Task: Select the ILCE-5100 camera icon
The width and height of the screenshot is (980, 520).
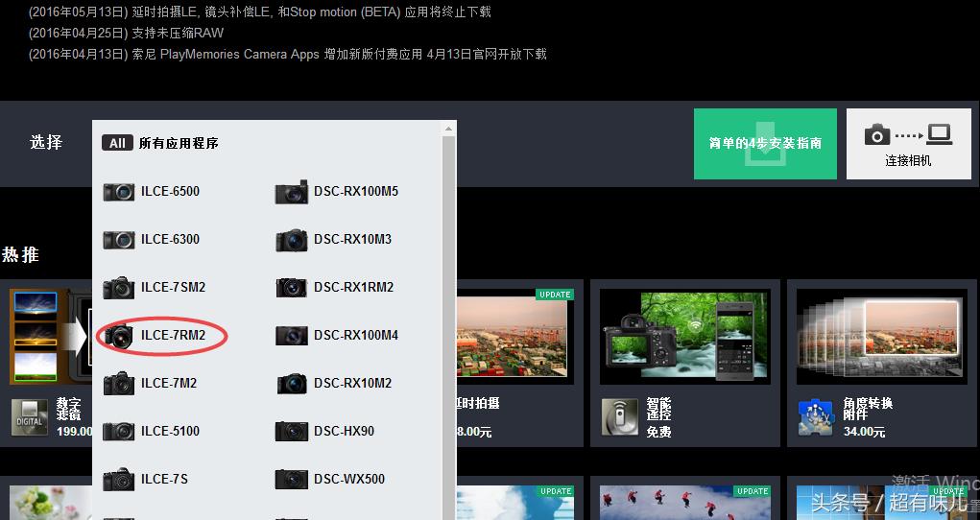Action: (x=119, y=431)
